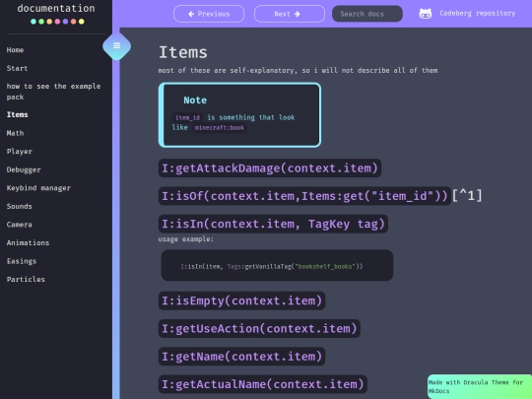Open the Player sidebar entry
This screenshot has width=532, height=399.
click(x=20, y=152)
